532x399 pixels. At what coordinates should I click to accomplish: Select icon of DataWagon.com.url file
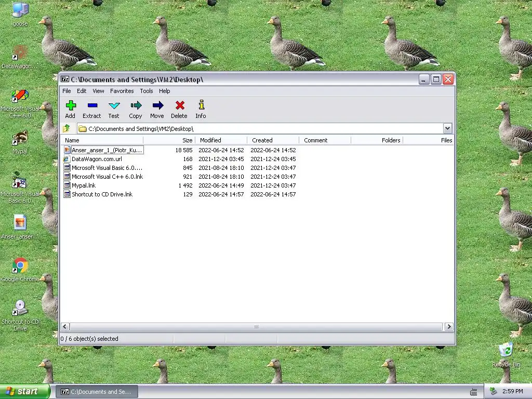(x=67, y=159)
